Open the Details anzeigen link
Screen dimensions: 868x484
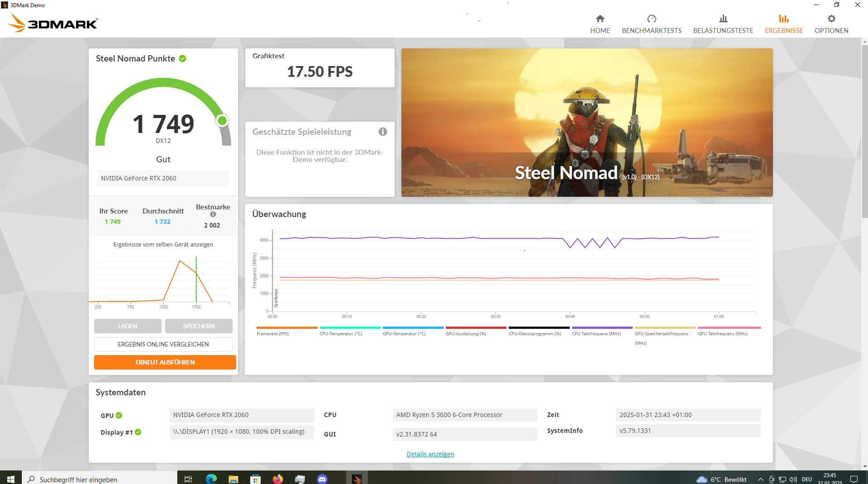(430, 454)
